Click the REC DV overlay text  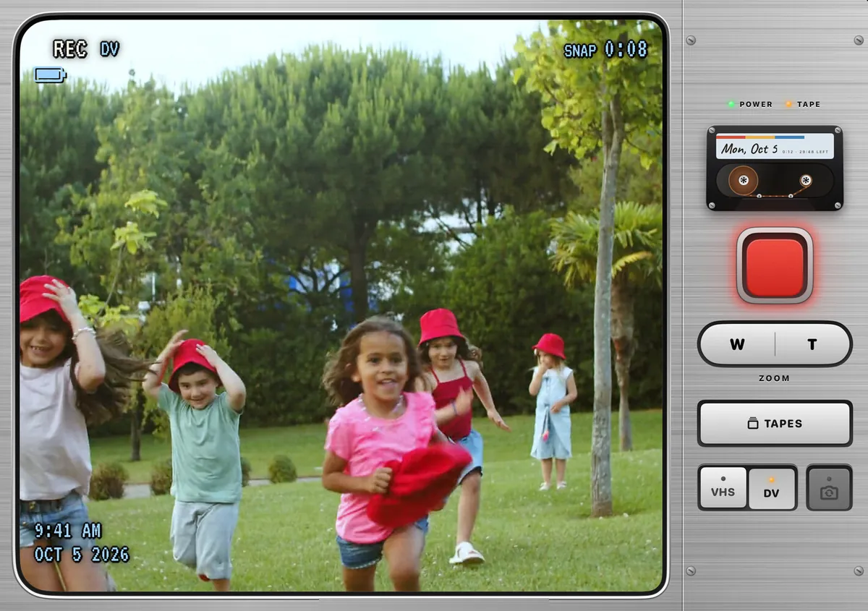click(86, 49)
